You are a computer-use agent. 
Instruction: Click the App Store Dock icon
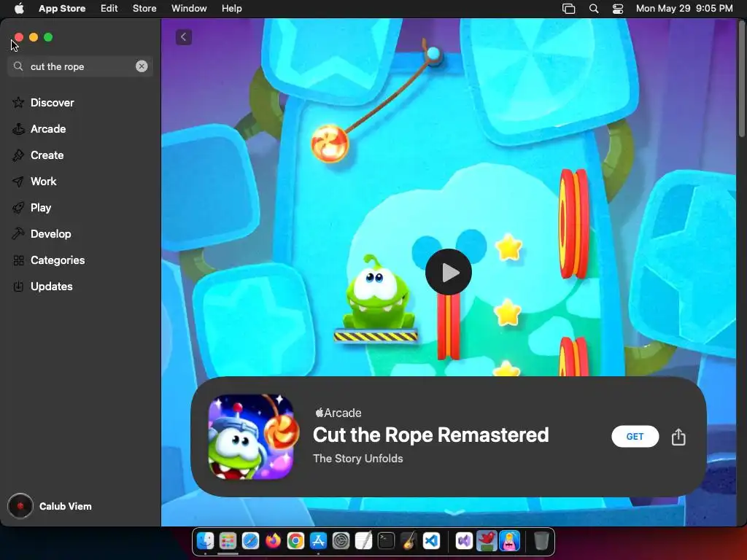coord(318,541)
